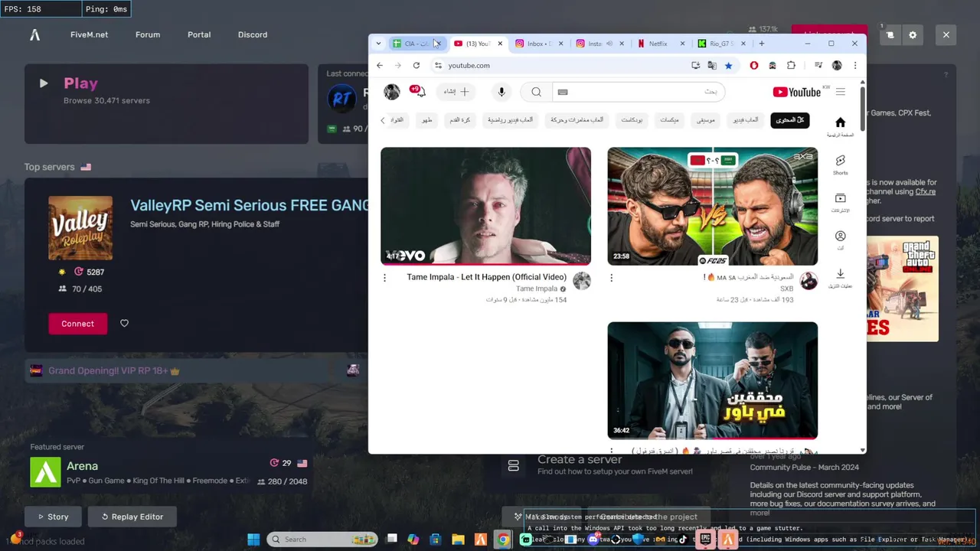Select the 'كرة القدم' filter chip
Screen dimensions: 980x551
[x=459, y=120]
